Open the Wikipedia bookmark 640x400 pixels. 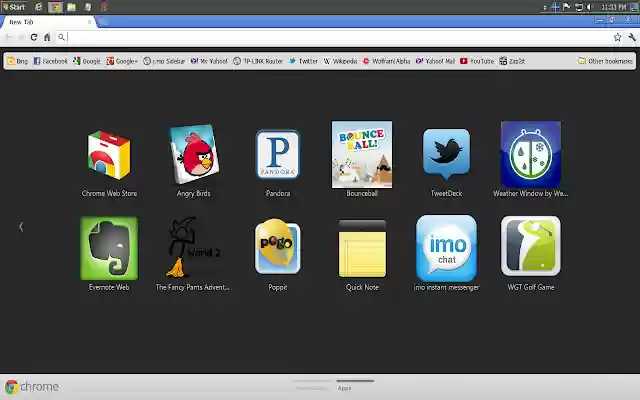click(340, 61)
